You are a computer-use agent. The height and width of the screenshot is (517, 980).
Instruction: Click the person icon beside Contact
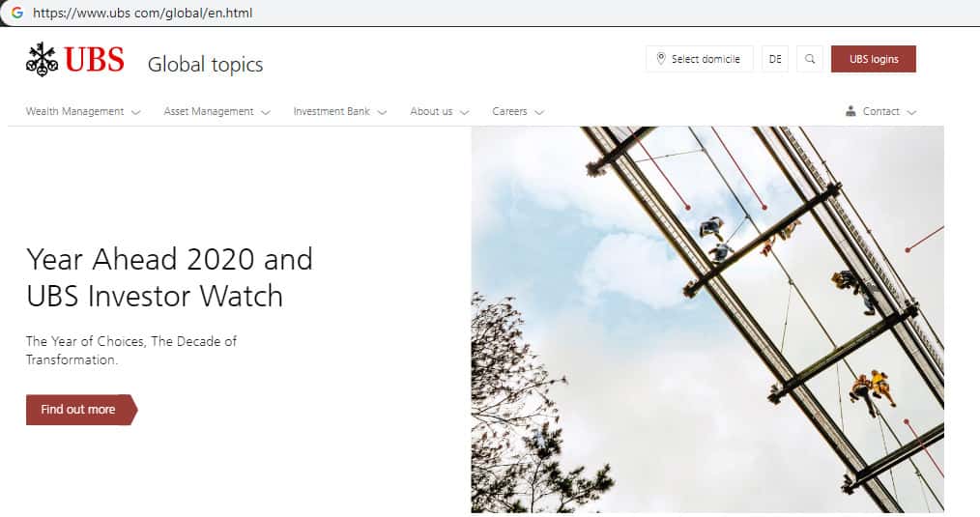click(x=850, y=111)
